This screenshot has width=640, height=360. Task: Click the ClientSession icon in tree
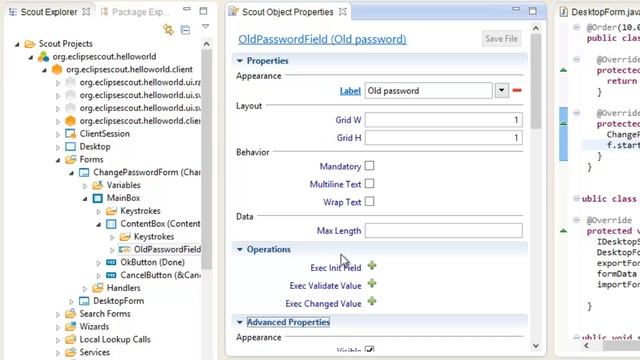(71, 134)
